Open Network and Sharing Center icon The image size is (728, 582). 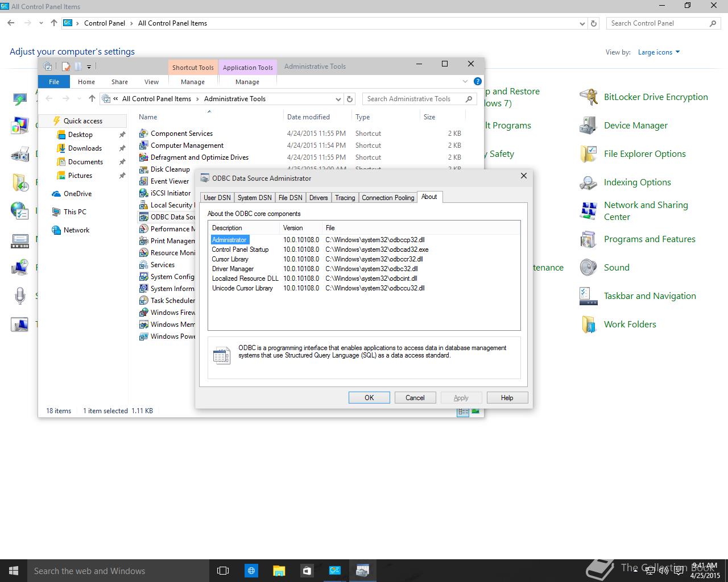tap(589, 211)
